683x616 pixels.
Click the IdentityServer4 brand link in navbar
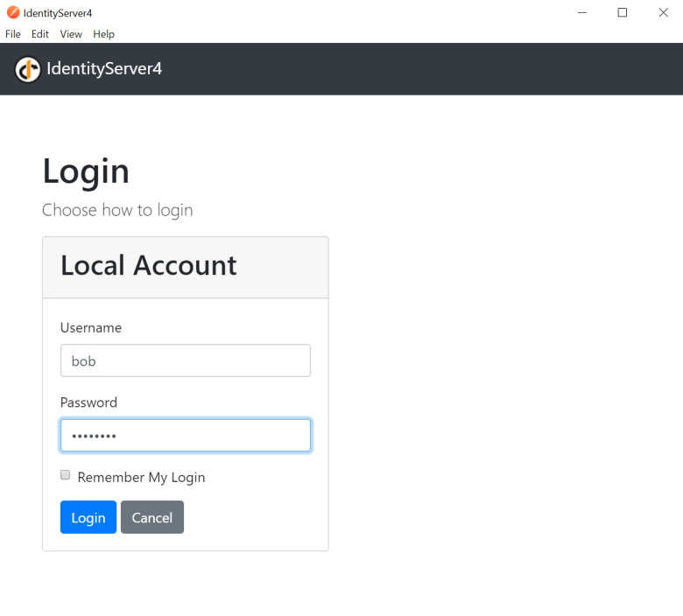(104, 68)
